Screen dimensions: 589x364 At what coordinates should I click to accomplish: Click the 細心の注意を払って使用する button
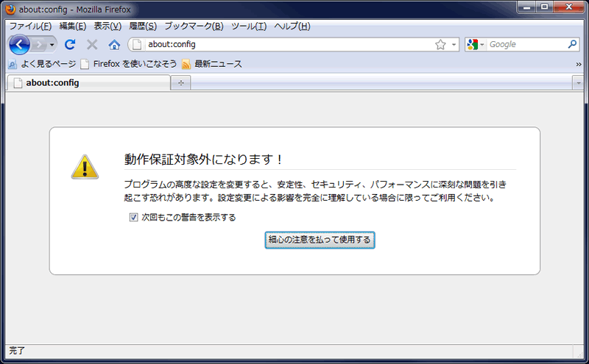click(x=320, y=240)
